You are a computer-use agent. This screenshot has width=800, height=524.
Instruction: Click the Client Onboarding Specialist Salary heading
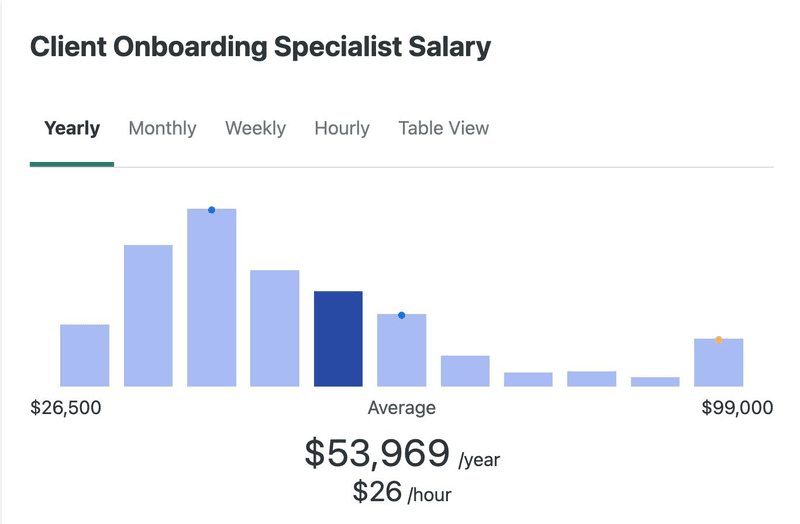point(261,46)
